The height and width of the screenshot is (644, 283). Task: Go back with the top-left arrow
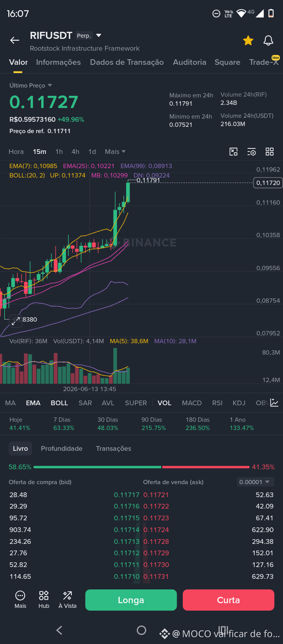click(15, 40)
